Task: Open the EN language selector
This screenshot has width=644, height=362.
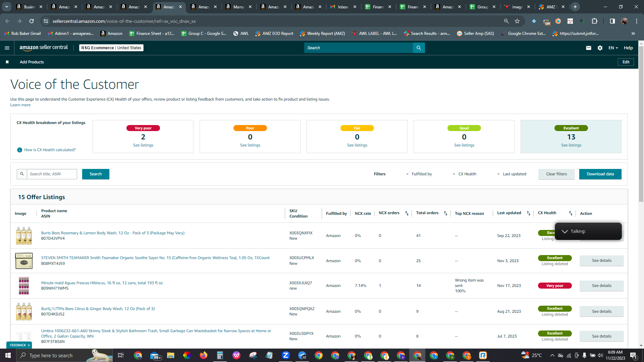Action: tap(613, 48)
